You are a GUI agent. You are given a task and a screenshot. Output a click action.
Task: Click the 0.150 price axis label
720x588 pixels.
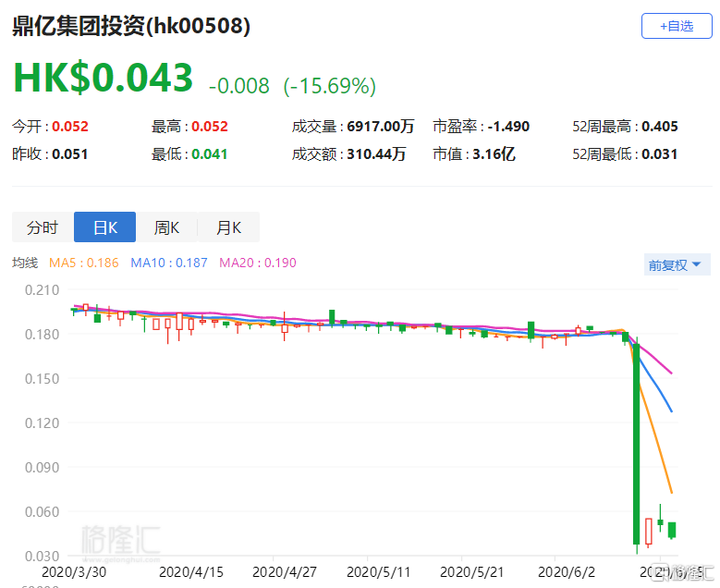click(x=42, y=378)
